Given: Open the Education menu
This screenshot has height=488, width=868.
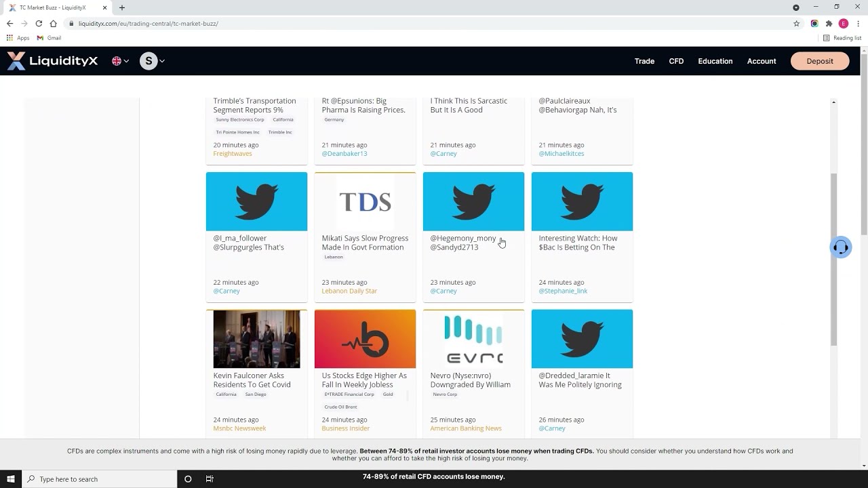Looking at the screenshot, I should 715,61.
